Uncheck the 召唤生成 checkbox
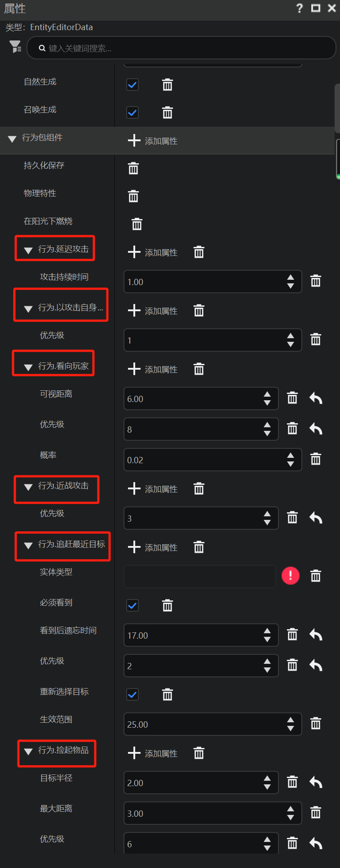Screen dimensions: 340x868 click(x=132, y=112)
